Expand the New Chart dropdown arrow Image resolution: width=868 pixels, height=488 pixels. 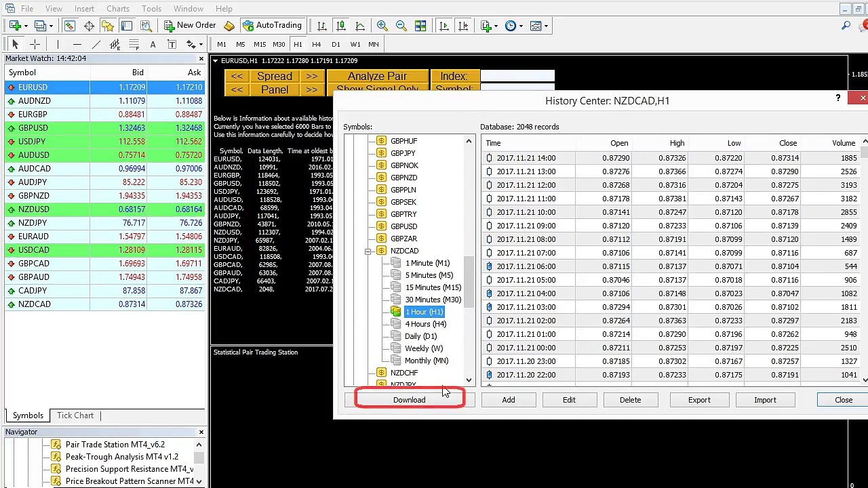[25, 26]
